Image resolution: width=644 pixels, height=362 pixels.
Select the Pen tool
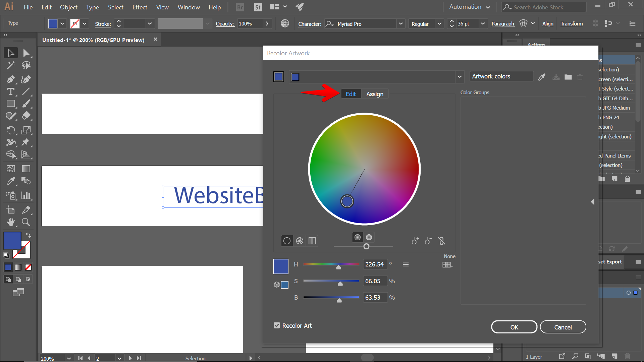(x=10, y=79)
